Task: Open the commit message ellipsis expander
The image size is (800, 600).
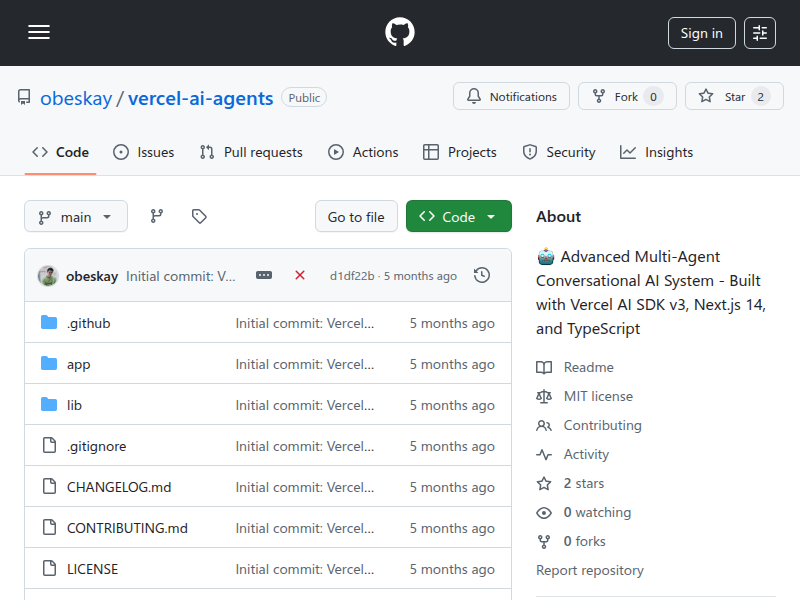Action: (x=263, y=275)
